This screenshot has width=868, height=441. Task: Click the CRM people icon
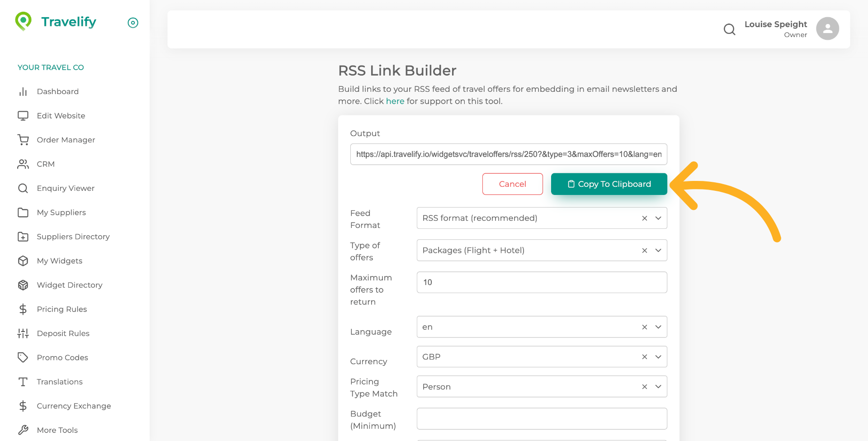pyautogui.click(x=23, y=164)
